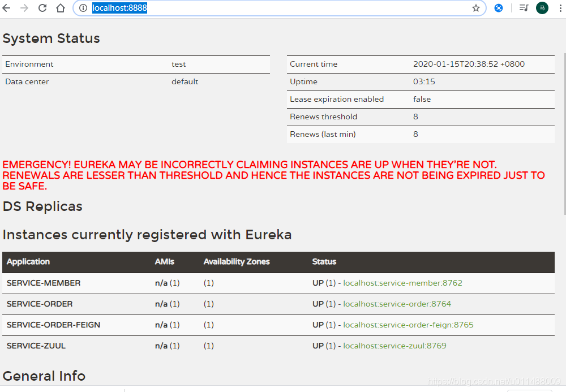Open the Chrome three-dot menu
This screenshot has height=392, width=566.
coord(561,8)
